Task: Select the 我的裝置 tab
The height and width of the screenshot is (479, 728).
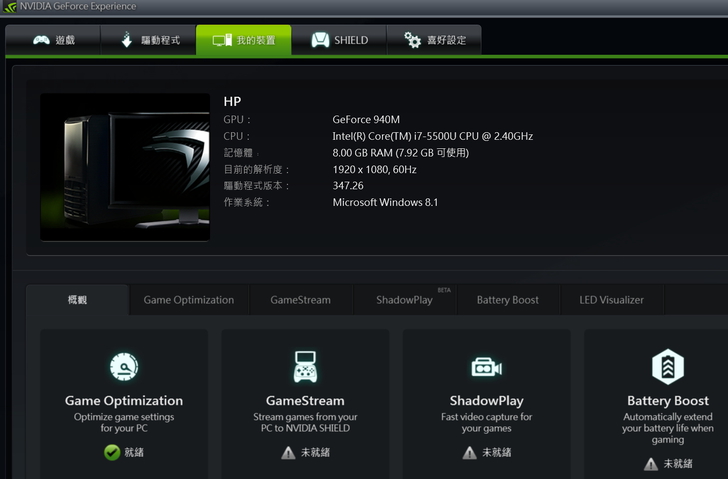Action: pos(244,40)
